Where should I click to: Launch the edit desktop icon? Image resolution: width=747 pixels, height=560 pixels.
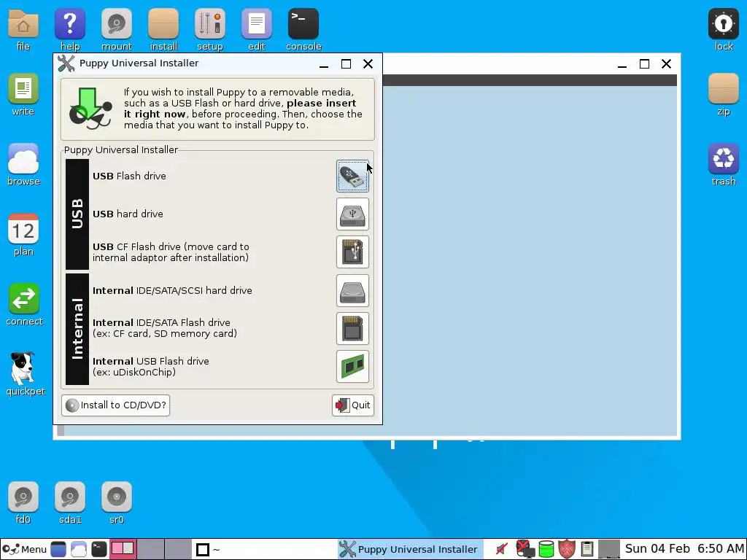coord(257,29)
